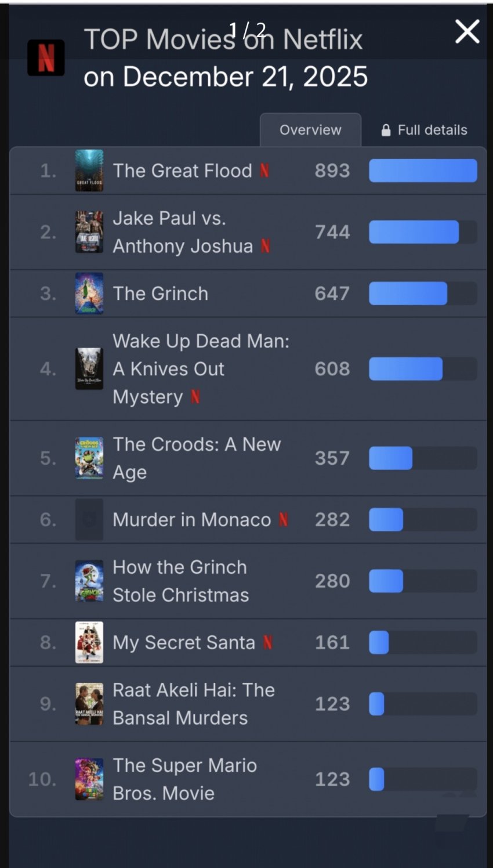Click the 893 points bar for The Great Flood
The width and height of the screenshot is (493, 868).
click(x=423, y=171)
